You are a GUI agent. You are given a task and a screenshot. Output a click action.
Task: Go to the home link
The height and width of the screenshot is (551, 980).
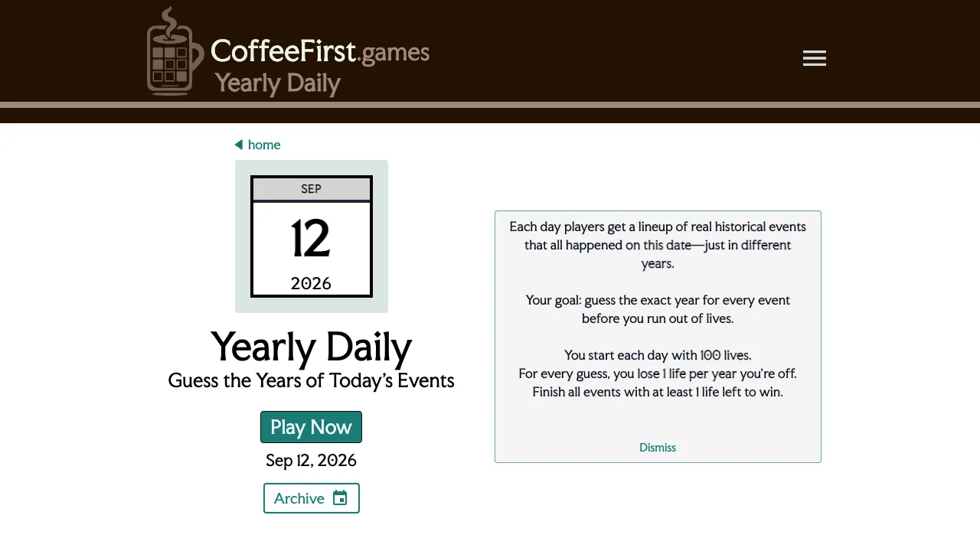click(x=264, y=145)
